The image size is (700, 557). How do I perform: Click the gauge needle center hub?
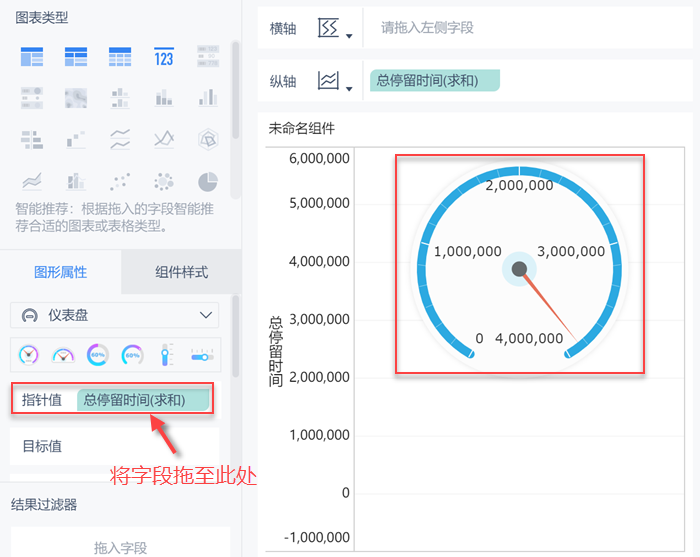pos(519,269)
